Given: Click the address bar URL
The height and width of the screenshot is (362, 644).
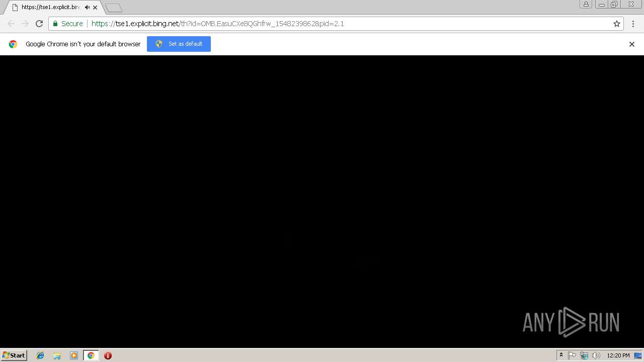Looking at the screenshot, I should click(x=217, y=24).
